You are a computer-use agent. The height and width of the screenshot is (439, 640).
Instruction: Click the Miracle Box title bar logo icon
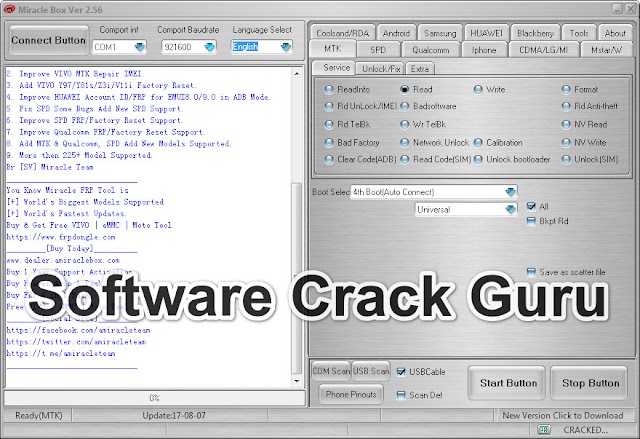point(9,9)
